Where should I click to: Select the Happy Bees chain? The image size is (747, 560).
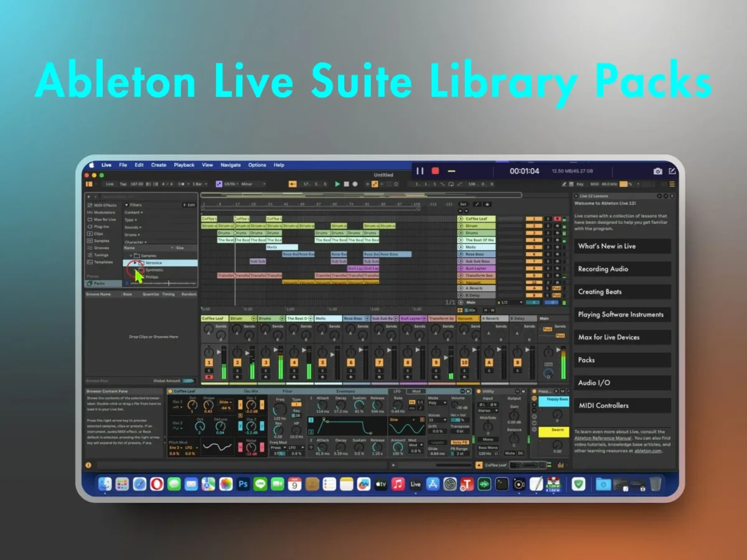click(x=554, y=401)
